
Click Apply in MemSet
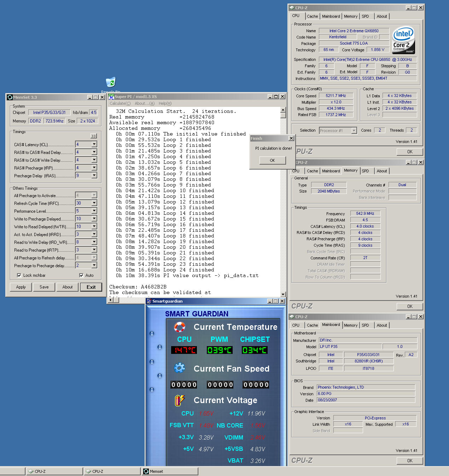[x=21, y=287]
